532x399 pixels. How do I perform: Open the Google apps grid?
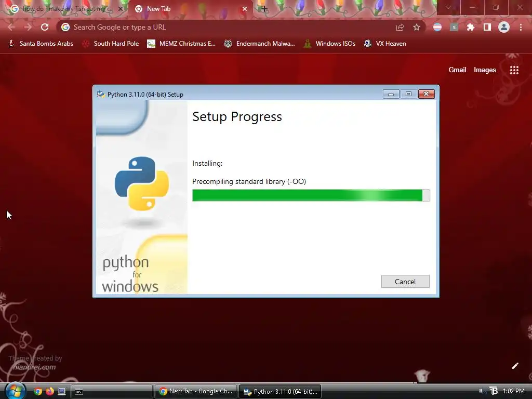(x=514, y=70)
